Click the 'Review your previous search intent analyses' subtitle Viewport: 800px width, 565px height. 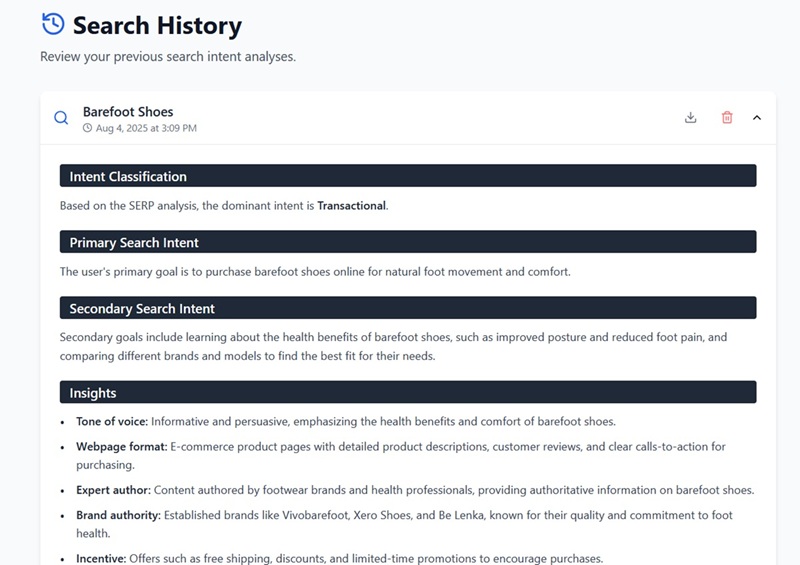click(x=168, y=57)
